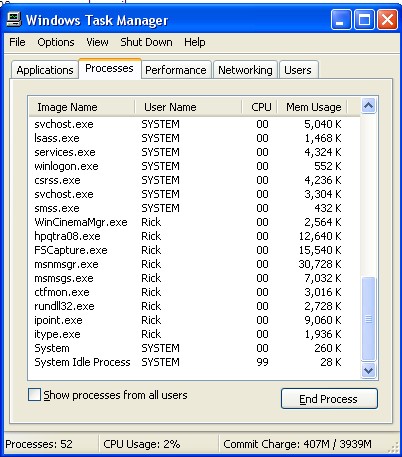Switch to the Applications tab
The image size is (402, 457).
(45, 70)
